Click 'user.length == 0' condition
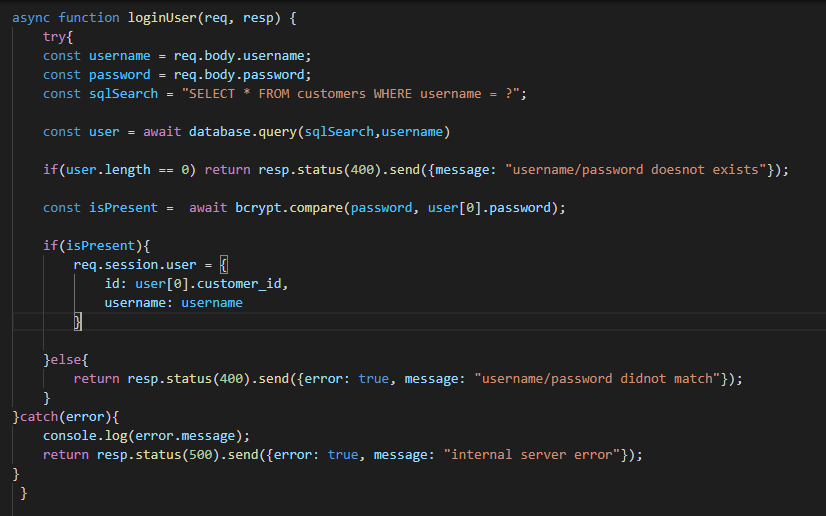The width and height of the screenshot is (826, 516). (x=127, y=170)
